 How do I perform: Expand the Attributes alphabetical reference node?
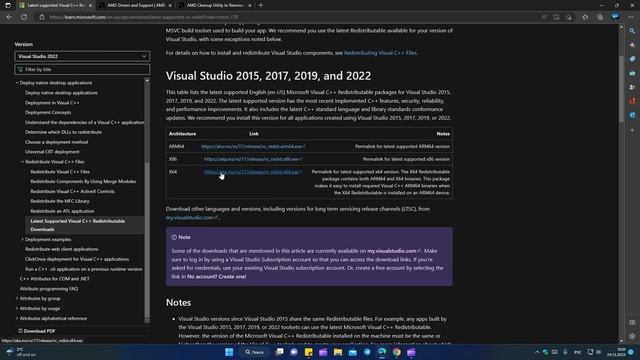pos(17,318)
